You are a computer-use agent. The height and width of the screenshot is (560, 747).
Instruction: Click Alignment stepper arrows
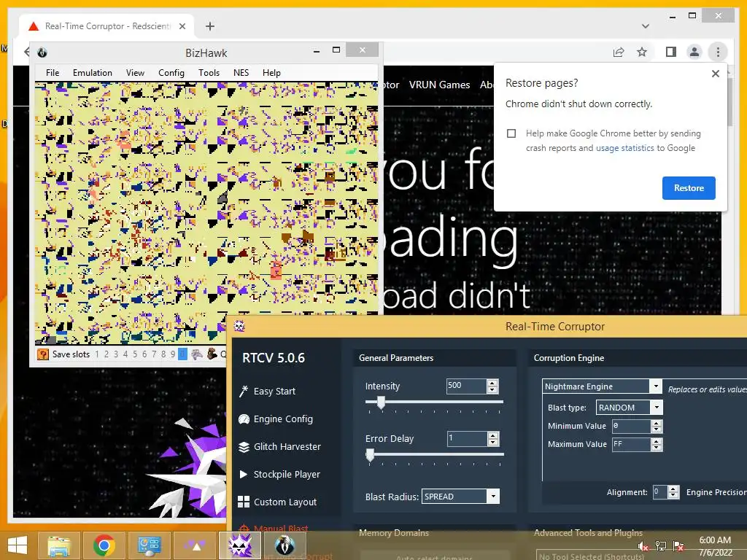(x=673, y=492)
